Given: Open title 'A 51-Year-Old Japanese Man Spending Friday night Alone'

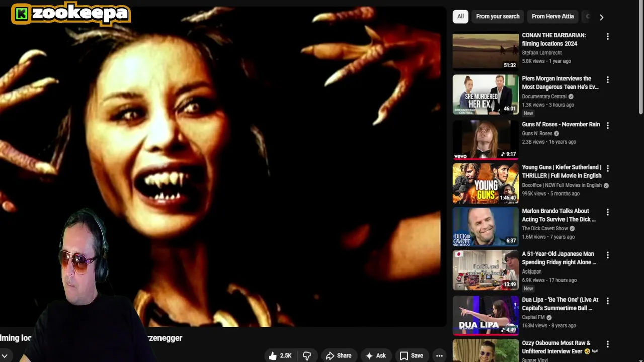Looking at the screenshot, I should tap(559, 258).
